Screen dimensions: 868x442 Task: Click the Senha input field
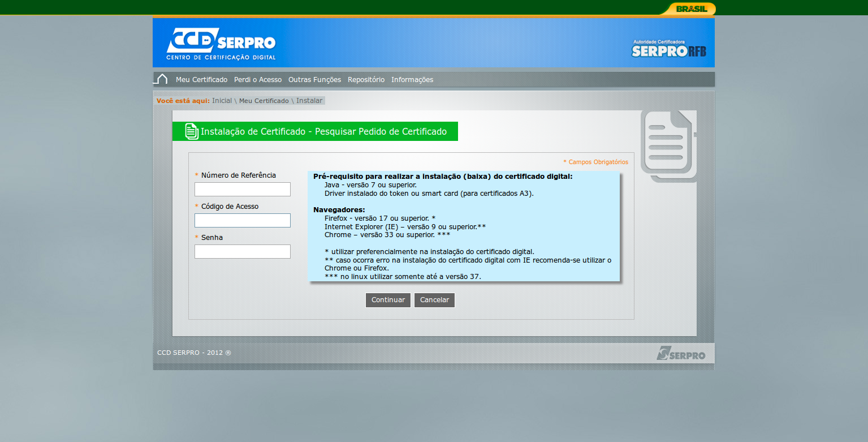tap(242, 251)
